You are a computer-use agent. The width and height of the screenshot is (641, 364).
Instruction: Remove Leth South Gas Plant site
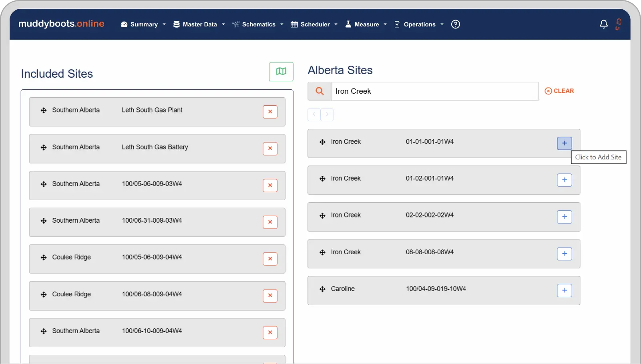pos(270,112)
